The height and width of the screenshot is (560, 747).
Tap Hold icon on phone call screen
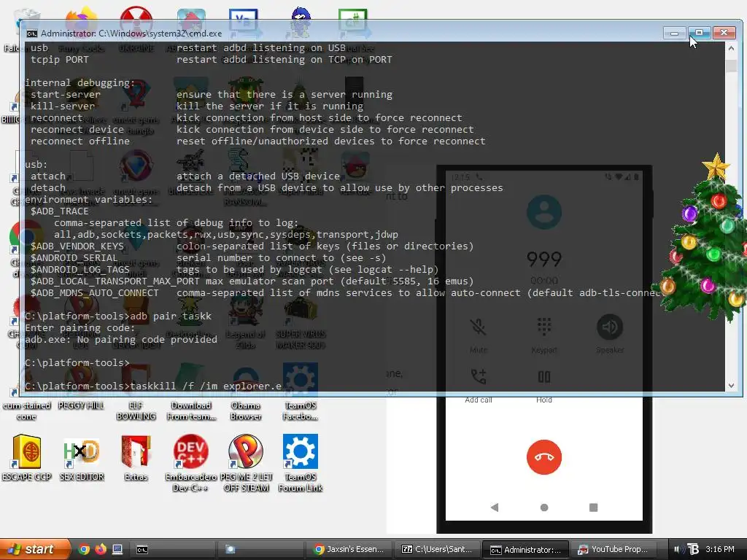coord(543,377)
